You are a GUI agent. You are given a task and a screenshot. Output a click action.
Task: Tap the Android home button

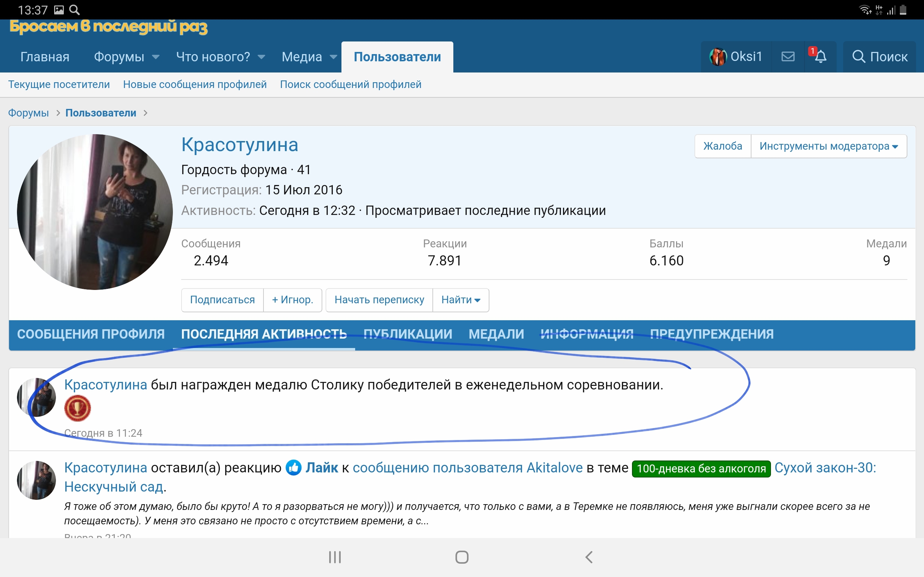coord(462,557)
